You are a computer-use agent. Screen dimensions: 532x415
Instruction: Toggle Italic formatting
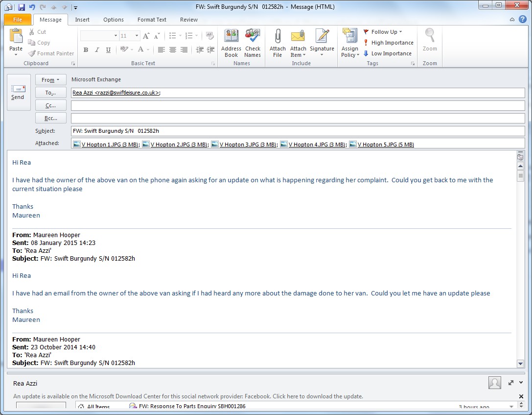coord(97,50)
